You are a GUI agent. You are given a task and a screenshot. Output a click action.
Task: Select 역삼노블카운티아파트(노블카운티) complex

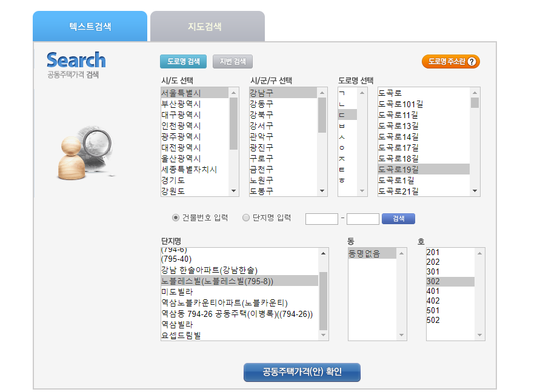[x=239, y=303]
